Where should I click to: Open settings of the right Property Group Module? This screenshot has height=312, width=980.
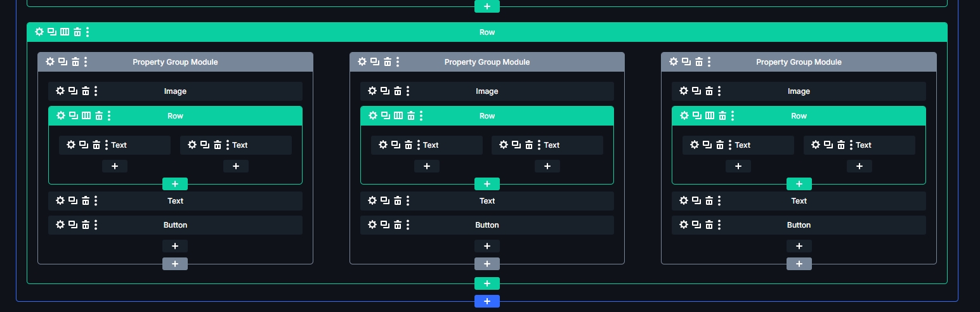point(674,62)
